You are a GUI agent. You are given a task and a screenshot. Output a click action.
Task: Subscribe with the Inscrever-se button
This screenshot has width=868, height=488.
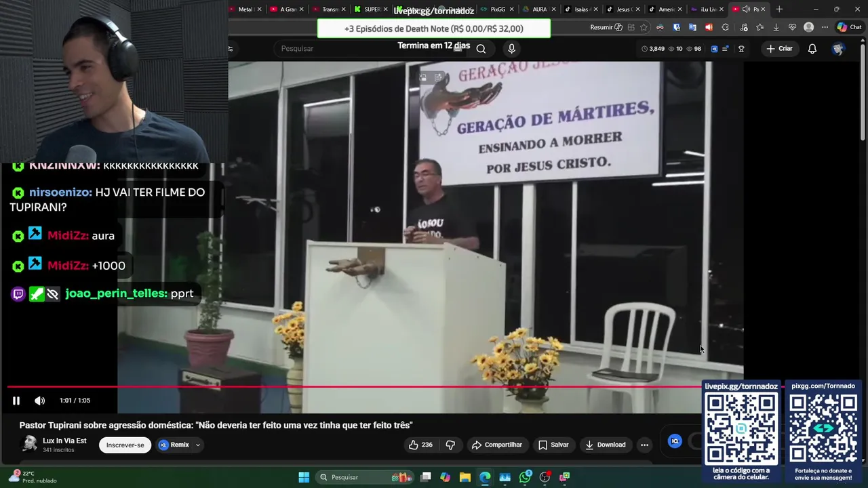point(125,445)
